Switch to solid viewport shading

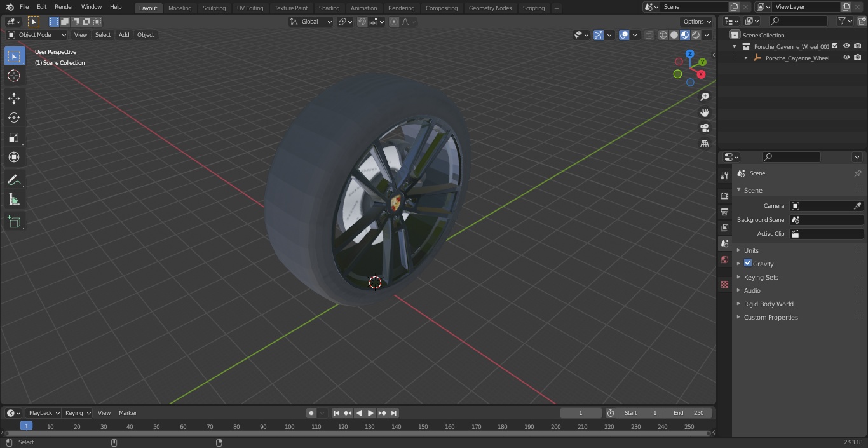pos(674,35)
